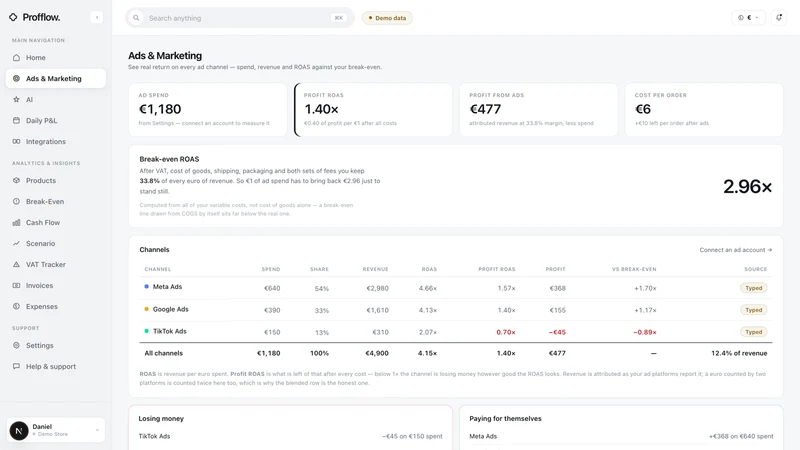
Task: Open Help & support
Action: point(56,366)
